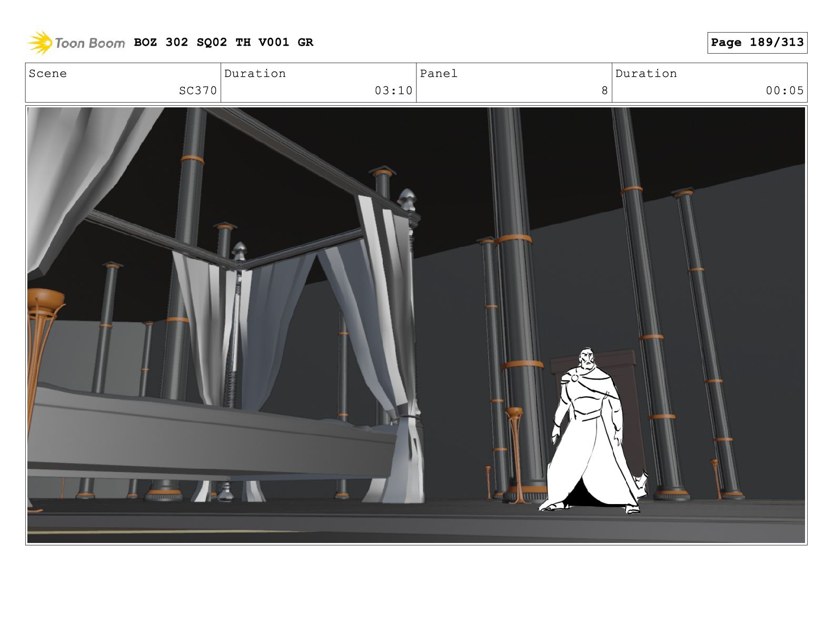Click the panel Duration label

click(646, 74)
